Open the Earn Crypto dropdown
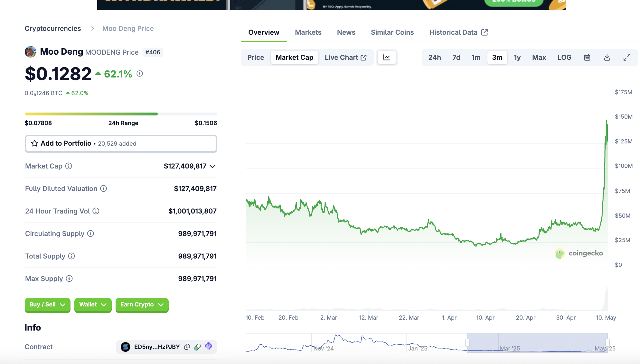This screenshot has height=364, width=640. [142, 305]
